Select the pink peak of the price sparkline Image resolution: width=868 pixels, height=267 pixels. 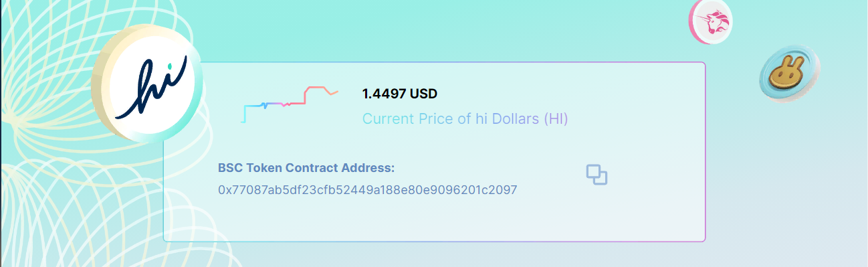point(316,88)
